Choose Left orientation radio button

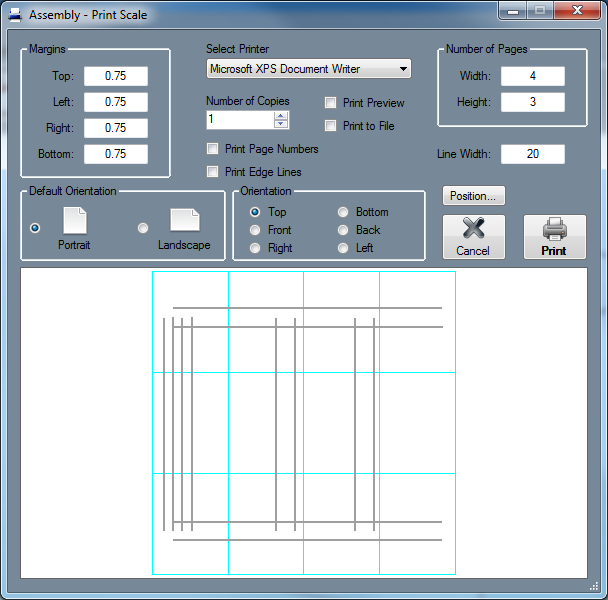343,248
